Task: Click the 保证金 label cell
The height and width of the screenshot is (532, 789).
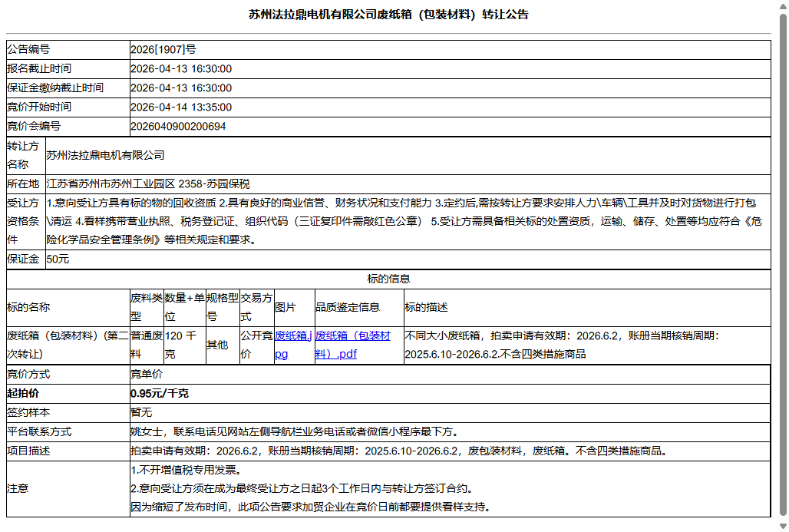Action: pyautogui.click(x=25, y=259)
